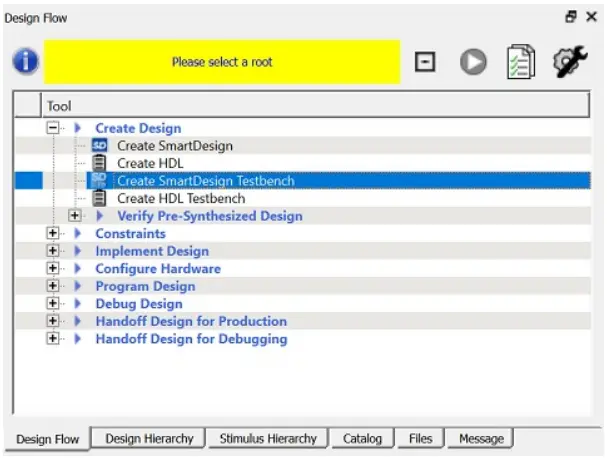Open the Catalog tab
The image size is (607, 458).
point(362,438)
